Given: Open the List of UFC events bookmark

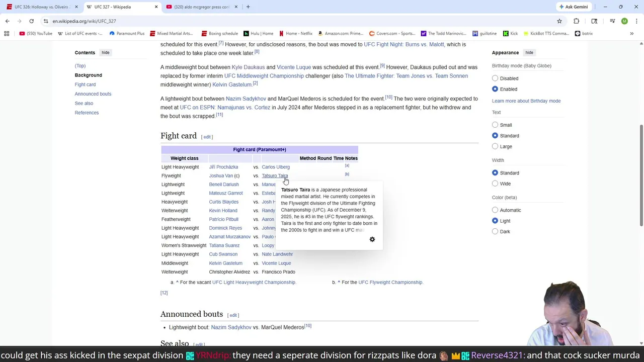Looking at the screenshot, I should [80, 34].
